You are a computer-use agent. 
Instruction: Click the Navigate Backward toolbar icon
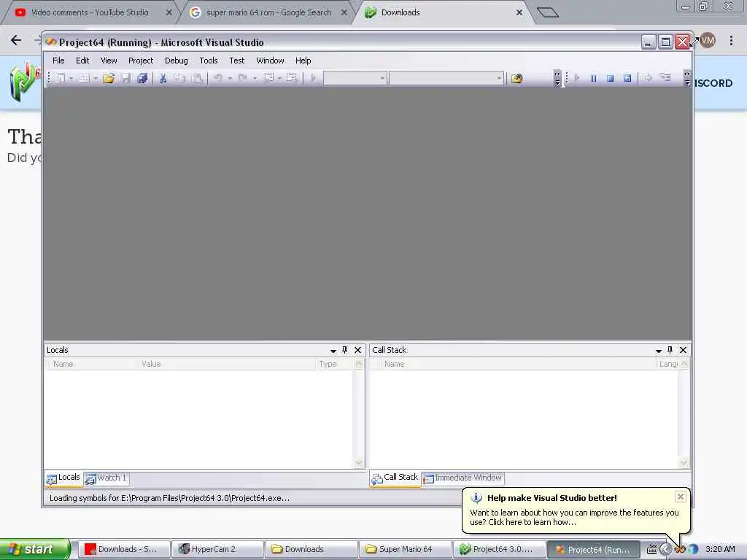[x=268, y=77]
